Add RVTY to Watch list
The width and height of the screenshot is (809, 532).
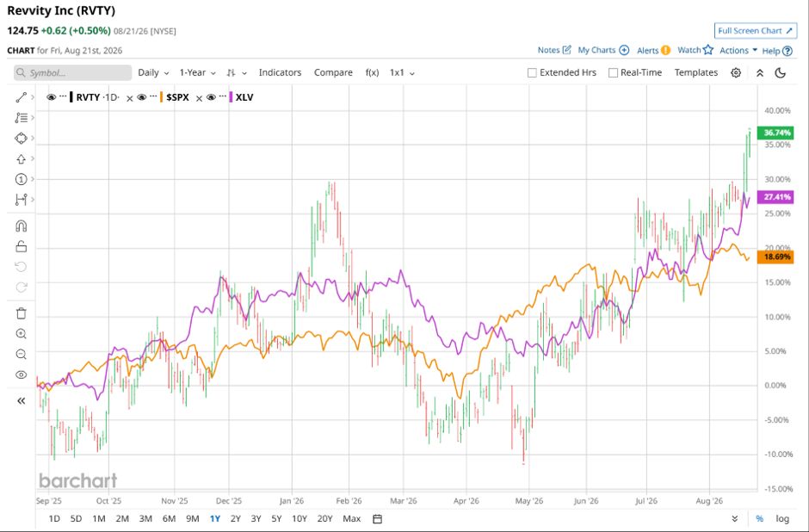point(695,50)
